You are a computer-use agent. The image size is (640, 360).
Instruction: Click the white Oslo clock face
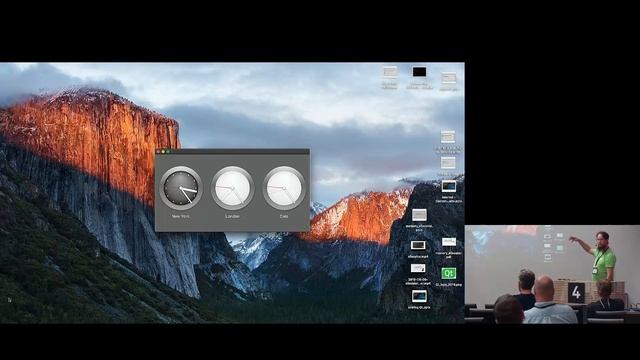point(284,188)
